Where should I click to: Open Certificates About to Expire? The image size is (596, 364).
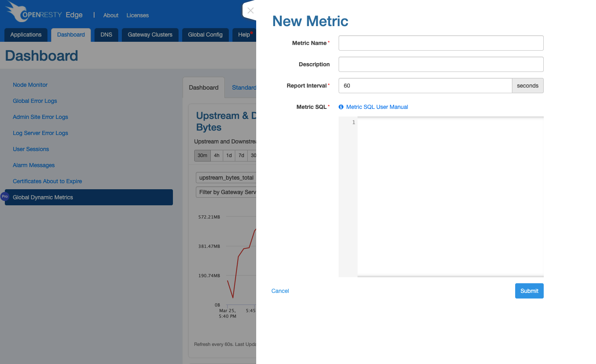(47, 181)
